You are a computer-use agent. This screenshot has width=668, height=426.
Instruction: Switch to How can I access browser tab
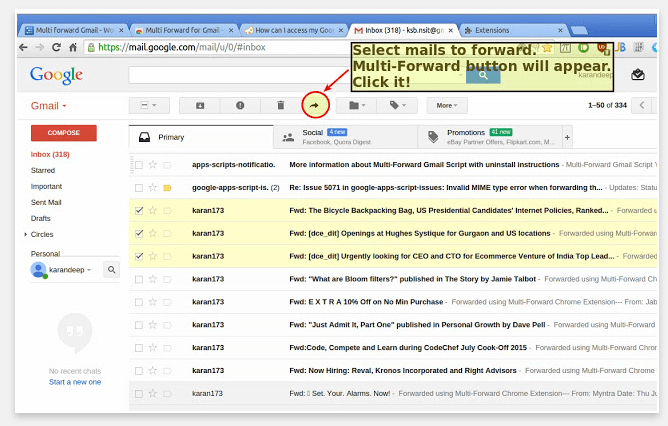(x=294, y=30)
